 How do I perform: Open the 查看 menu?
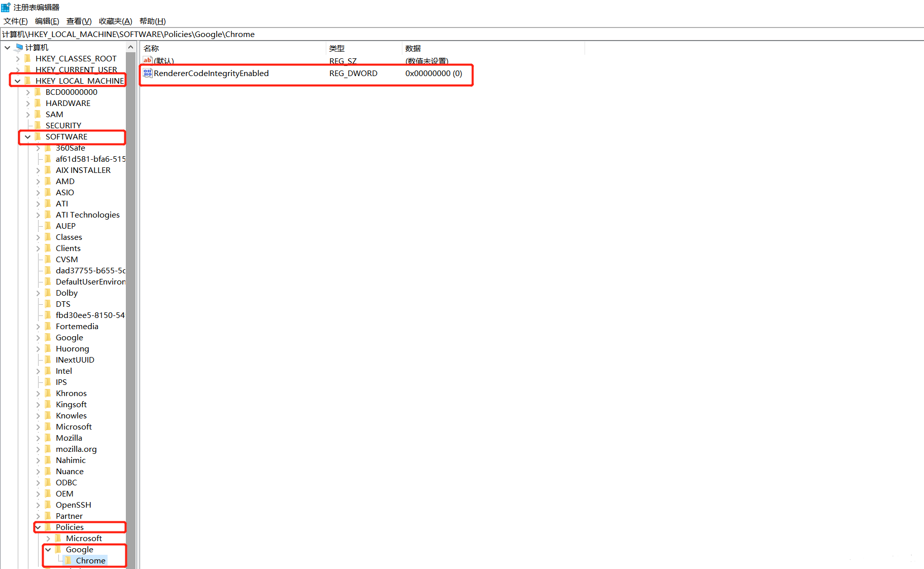(78, 21)
